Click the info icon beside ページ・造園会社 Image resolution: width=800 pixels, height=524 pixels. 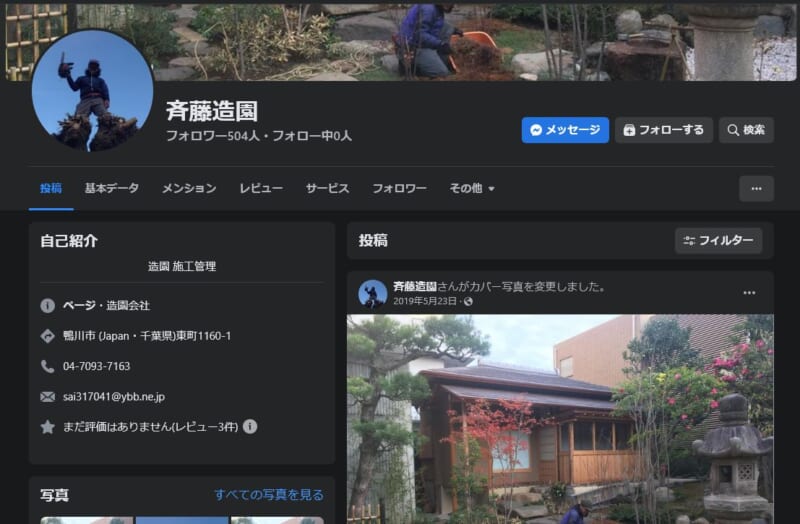[47, 306]
